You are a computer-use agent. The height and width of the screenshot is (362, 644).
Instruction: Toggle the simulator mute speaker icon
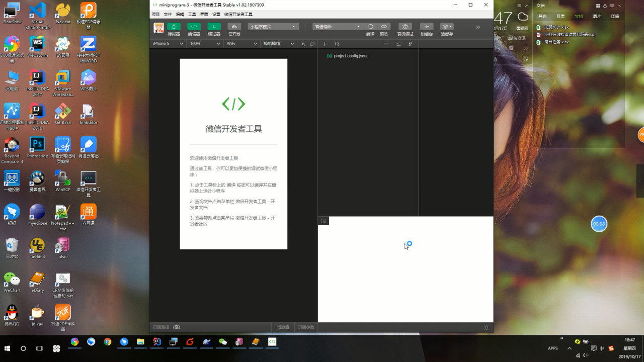click(x=303, y=44)
